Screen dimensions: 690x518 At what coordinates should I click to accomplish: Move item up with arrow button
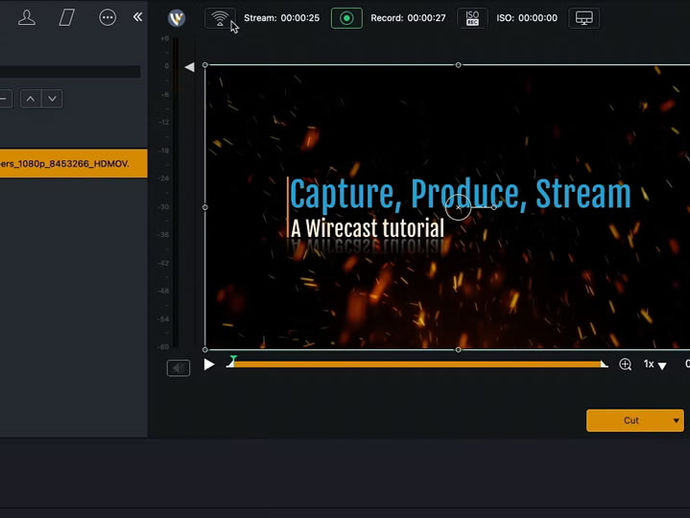(x=30, y=99)
